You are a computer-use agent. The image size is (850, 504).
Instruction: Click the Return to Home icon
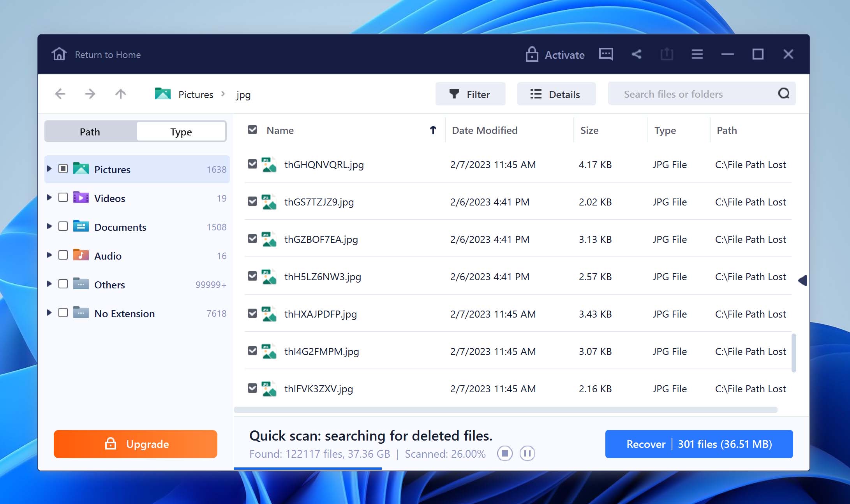[x=58, y=54]
